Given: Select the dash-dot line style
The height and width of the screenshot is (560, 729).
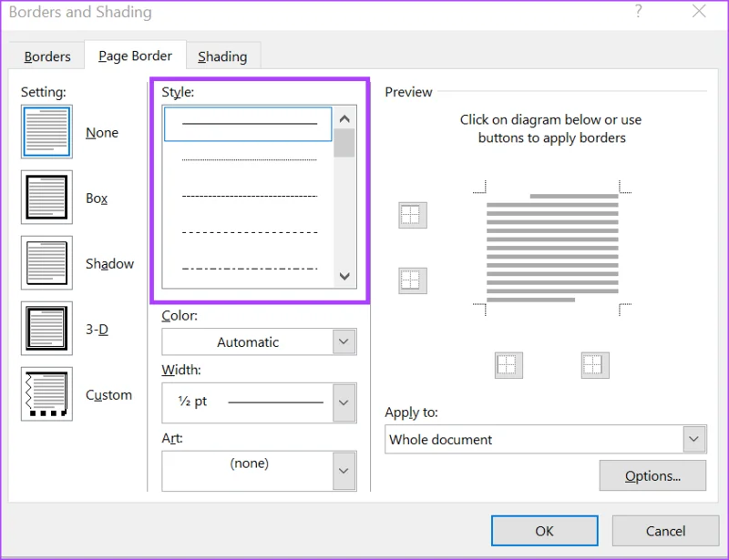Looking at the screenshot, I should pyautogui.click(x=250, y=269).
